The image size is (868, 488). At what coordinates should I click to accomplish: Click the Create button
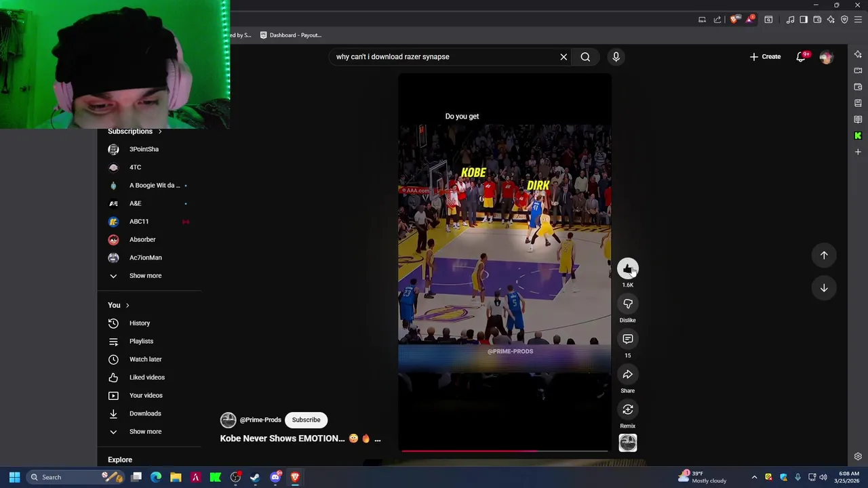pos(765,57)
